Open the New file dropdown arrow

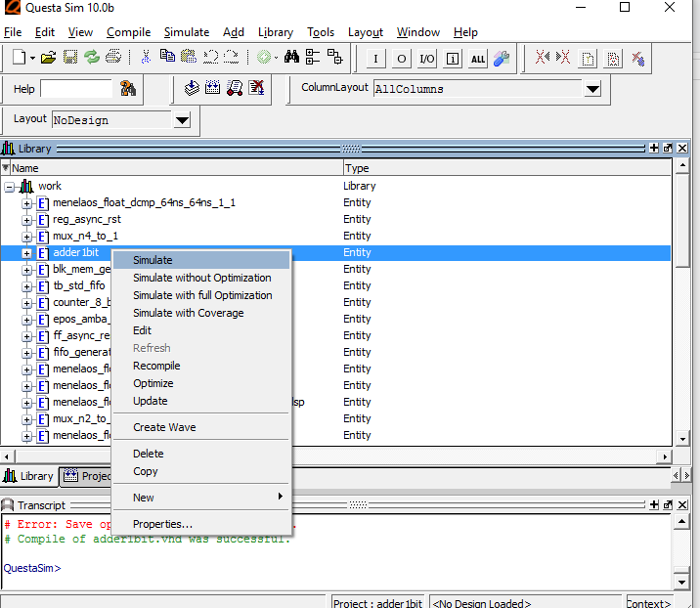click(x=32, y=58)
